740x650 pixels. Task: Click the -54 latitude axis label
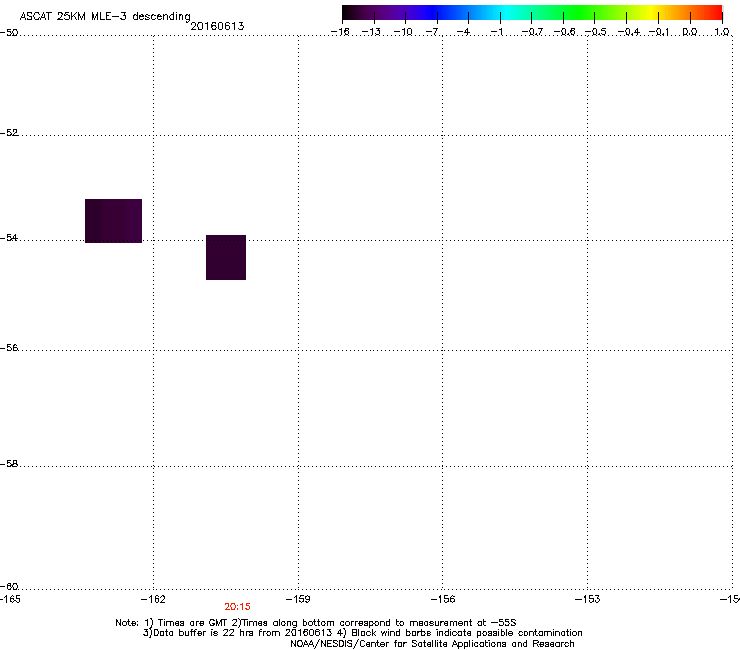point(9,238)
